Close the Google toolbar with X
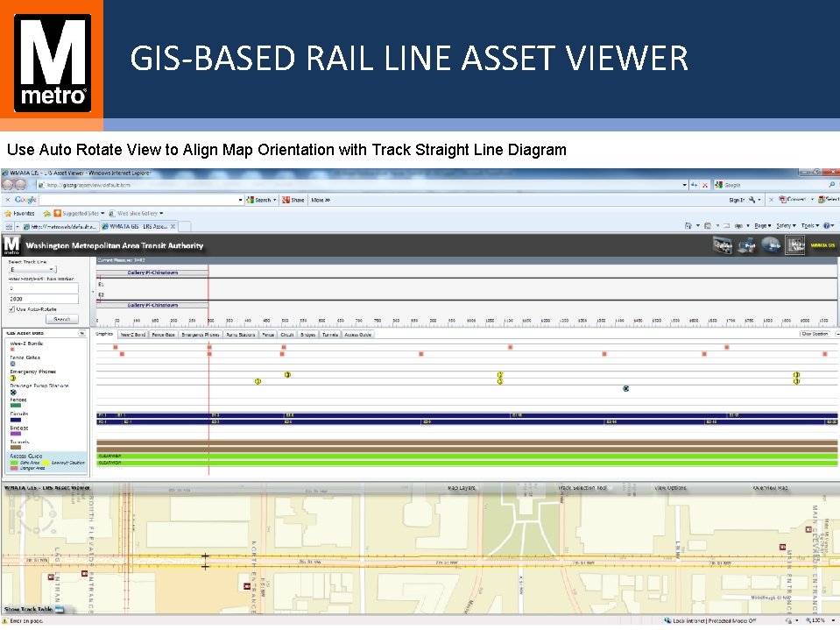 coord(8,200)
